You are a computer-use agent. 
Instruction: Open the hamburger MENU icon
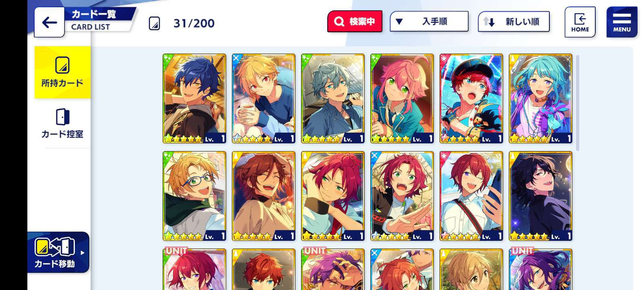click(622, 22)
